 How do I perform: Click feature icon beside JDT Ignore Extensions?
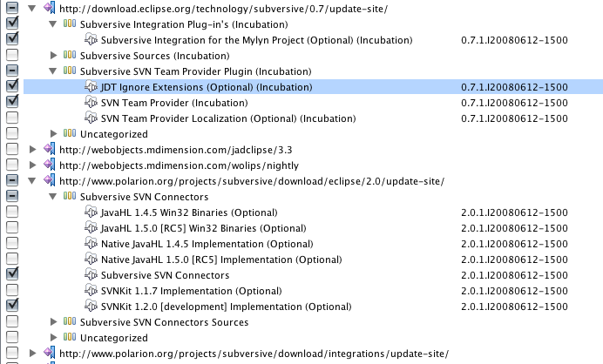pos(91,86)
